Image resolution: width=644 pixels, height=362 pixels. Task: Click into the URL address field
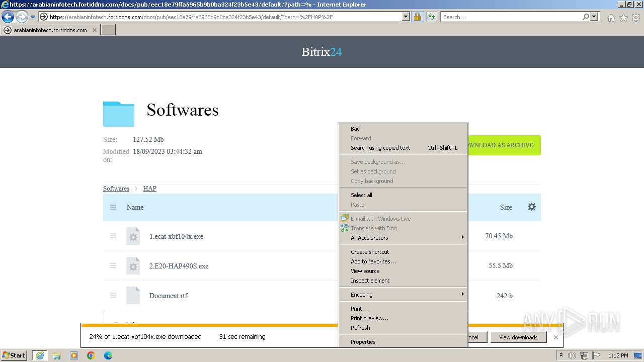(225, 17)
